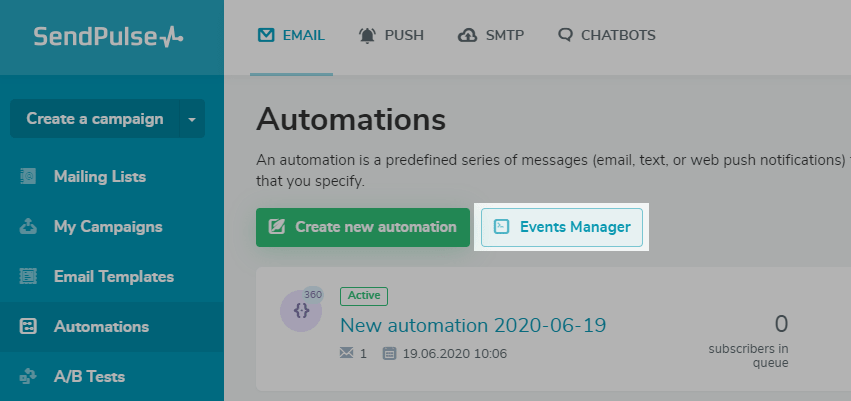The image size is (851, 401).
Task: Open Mailing Lists from the sidebar
Action: tap(100, 177)
